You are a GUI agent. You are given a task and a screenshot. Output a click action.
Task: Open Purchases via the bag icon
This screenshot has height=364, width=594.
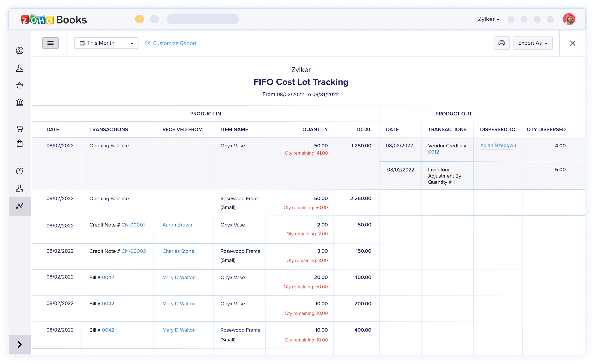[x=20, y=143]
